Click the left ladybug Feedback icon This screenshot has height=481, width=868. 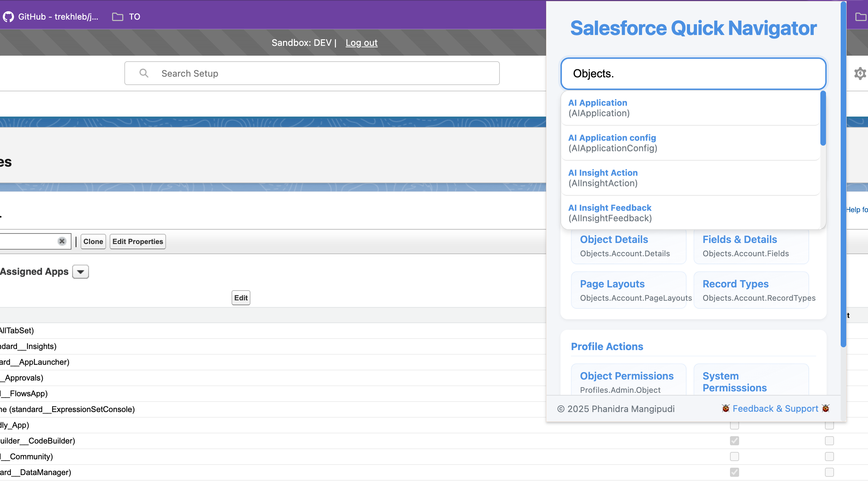coord(725,409)
